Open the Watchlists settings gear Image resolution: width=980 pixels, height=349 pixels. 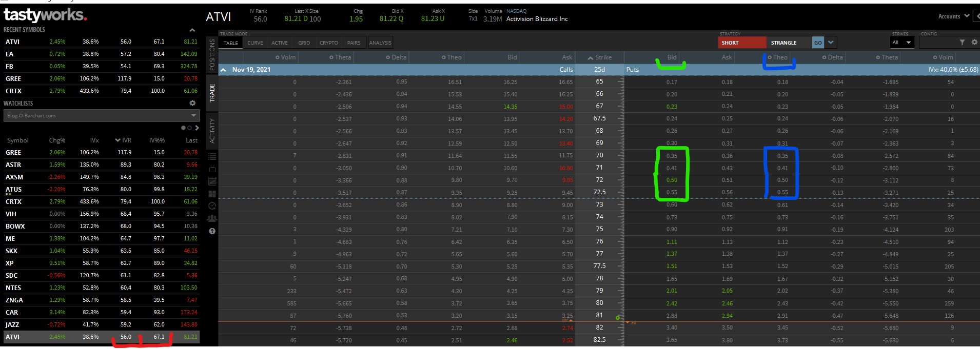193,103
